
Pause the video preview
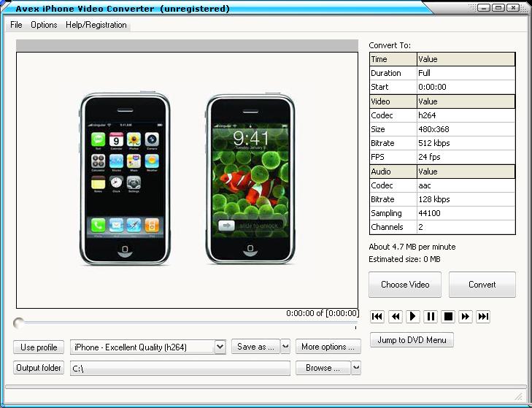click(x=431, y=317)
